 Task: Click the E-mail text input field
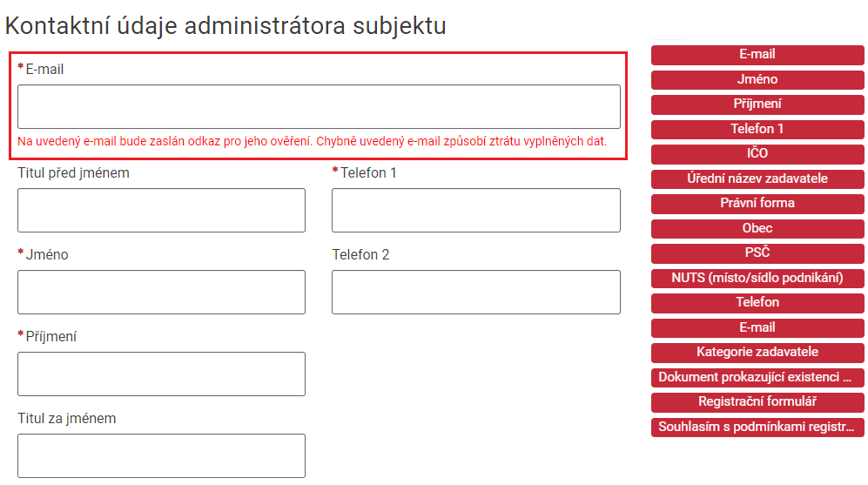(319, 106)
